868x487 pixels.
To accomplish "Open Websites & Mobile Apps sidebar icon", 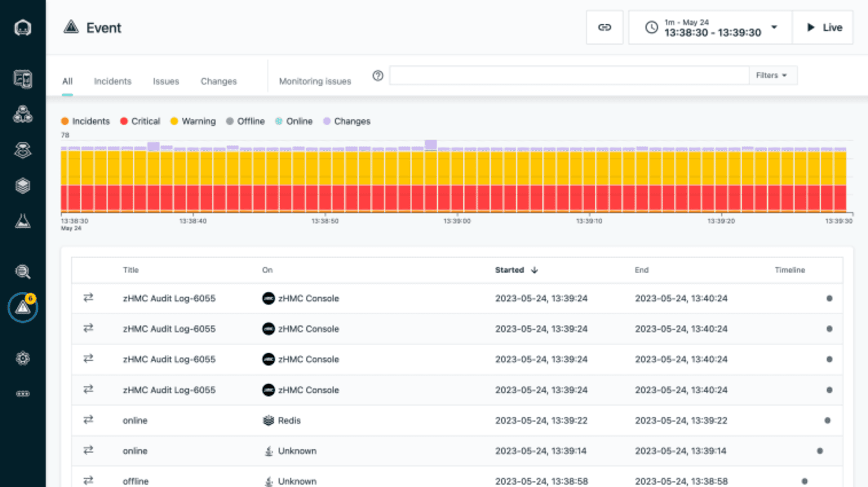I will pyautogui.click(x=23, y=79).
